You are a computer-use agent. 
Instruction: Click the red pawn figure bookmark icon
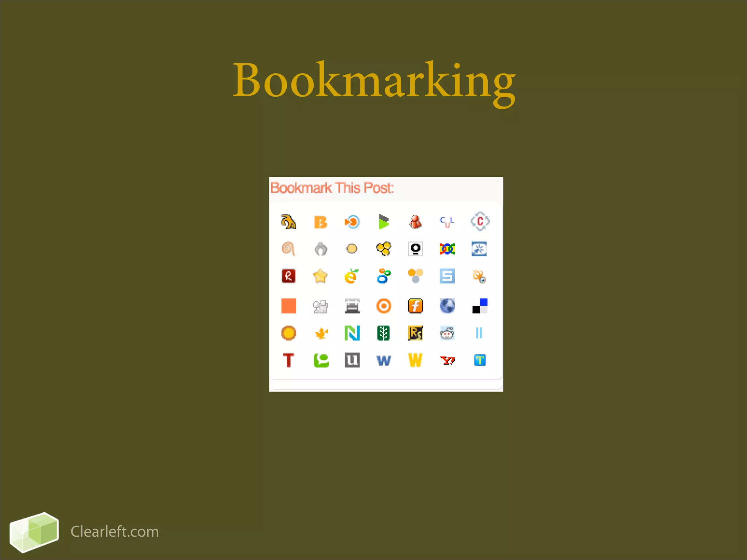pos(415,222)
